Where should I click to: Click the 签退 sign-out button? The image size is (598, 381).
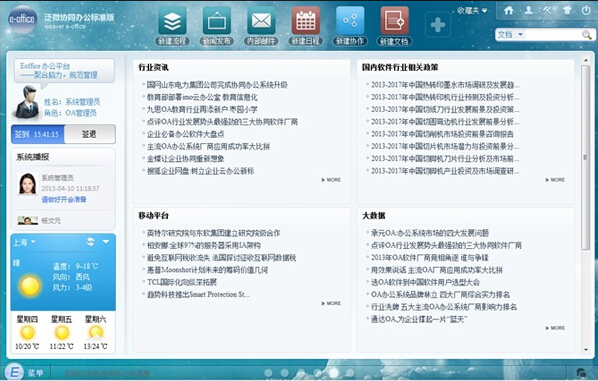pos(90,134)
